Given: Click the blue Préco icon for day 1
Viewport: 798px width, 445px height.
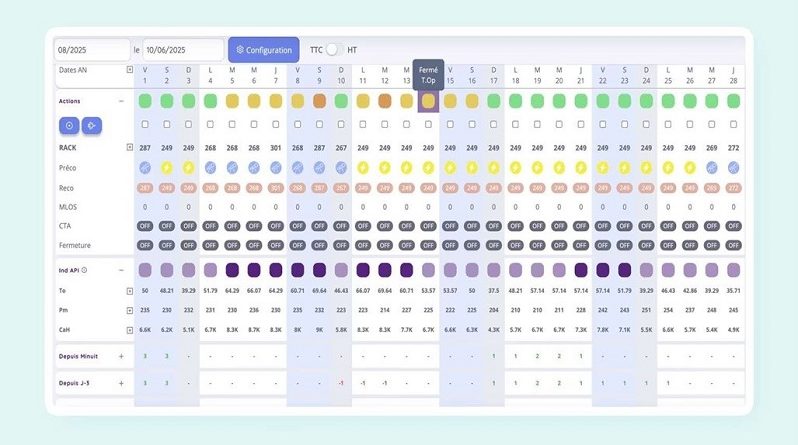Looking at the screenshot, I should tap(145, 168).
